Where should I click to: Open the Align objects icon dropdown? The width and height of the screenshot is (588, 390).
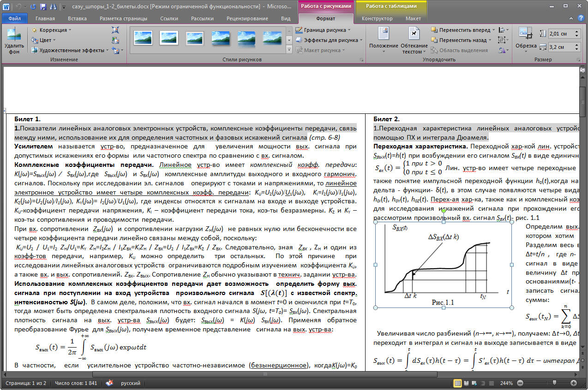coord(503,30)
